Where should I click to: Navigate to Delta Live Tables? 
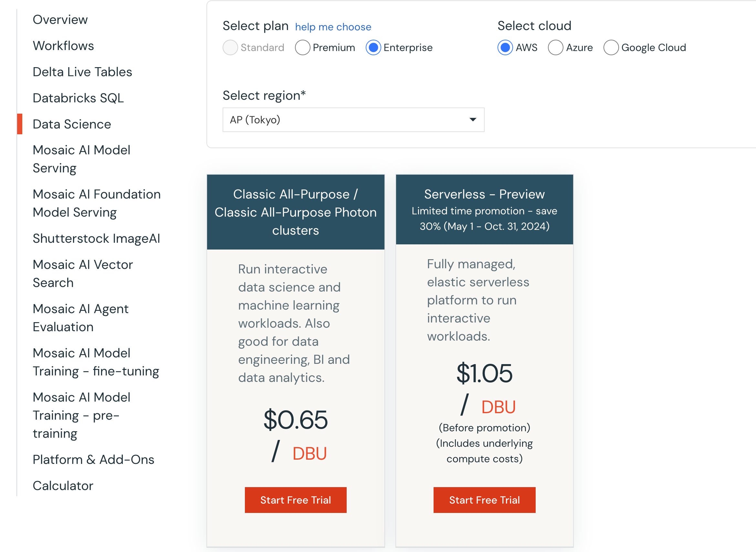[x=82, y=72]
